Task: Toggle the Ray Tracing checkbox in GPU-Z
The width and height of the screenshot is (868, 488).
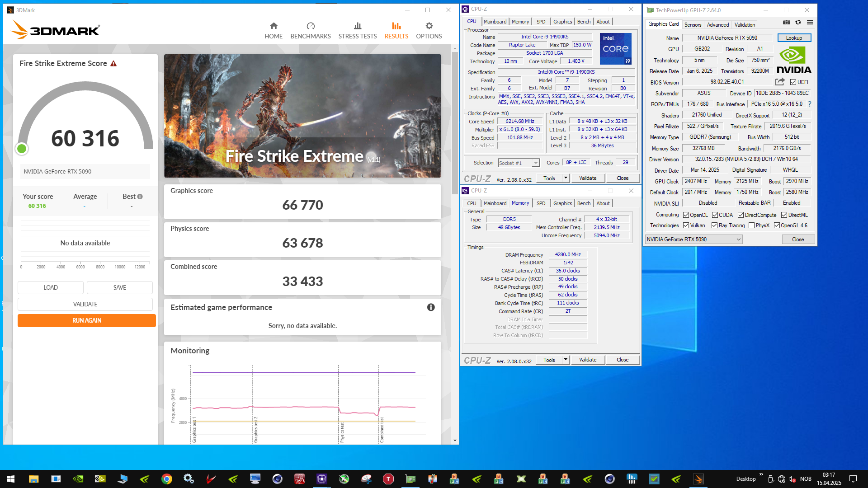Action: point(715,225)
